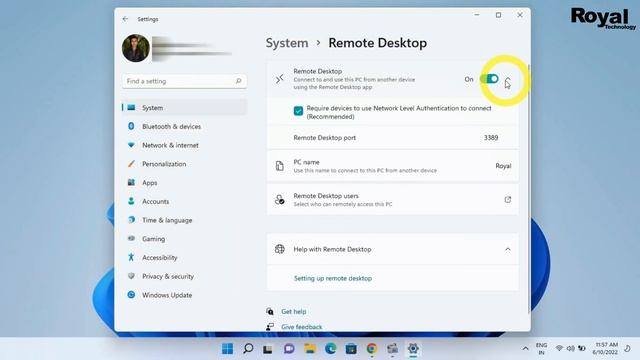
Task: Click the settings window scrollbar
Action: [x=529, y=188]
